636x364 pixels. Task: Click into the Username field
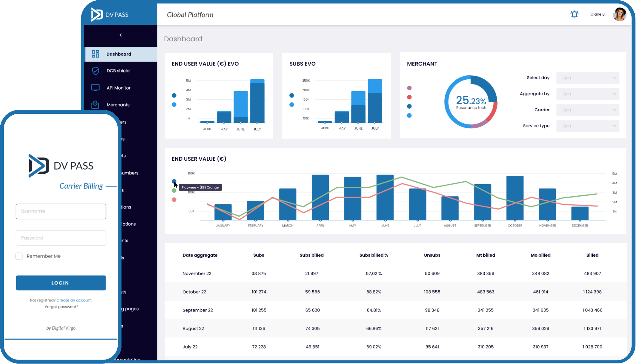(61, 211)
